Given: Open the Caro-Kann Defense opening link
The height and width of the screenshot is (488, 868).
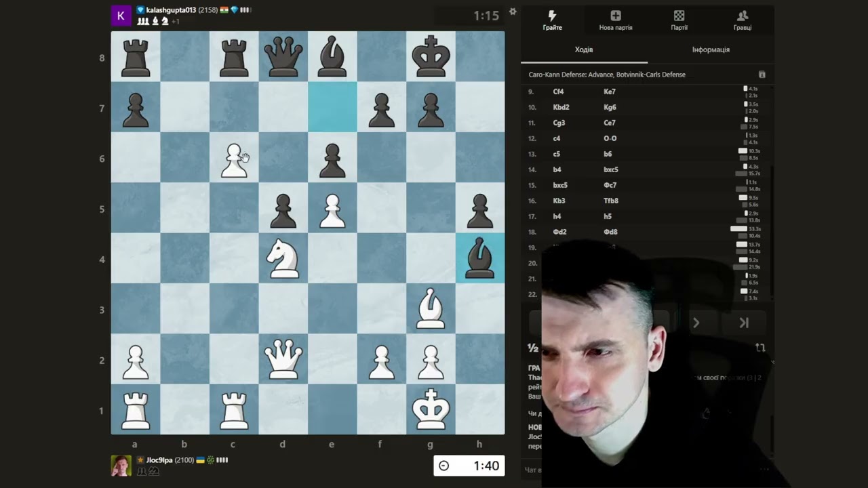Looking at the screenshot, I should point(607,75).
